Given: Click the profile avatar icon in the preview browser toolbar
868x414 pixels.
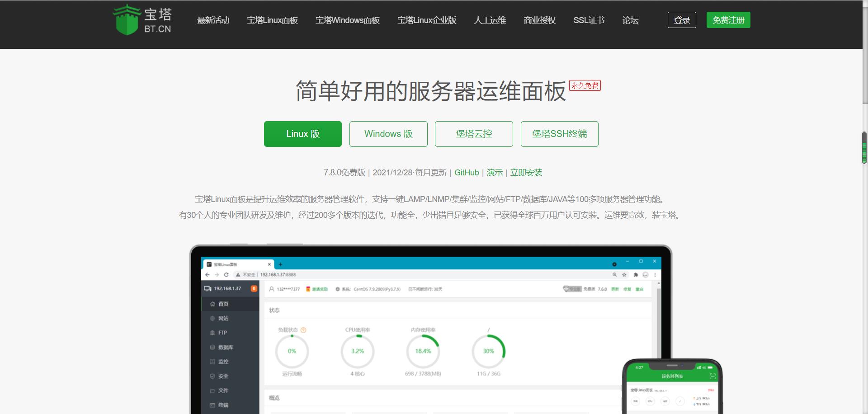Looking at the screenshot, I should coord(645,275).
